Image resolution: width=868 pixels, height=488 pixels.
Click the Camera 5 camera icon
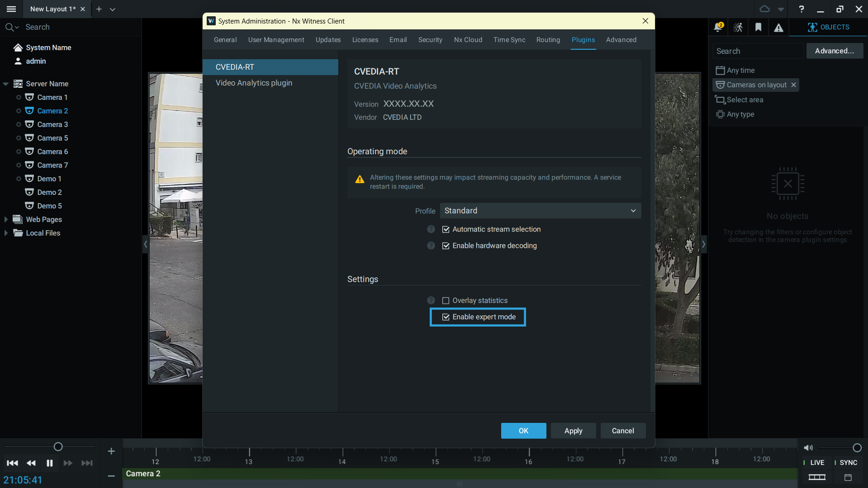[x=29, y=138]
